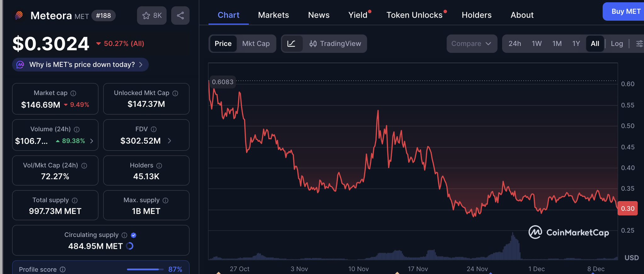The width and height of the screenshot is (644, 274).
Task: Select the line chart icon view
Action: tap(292, 44)
